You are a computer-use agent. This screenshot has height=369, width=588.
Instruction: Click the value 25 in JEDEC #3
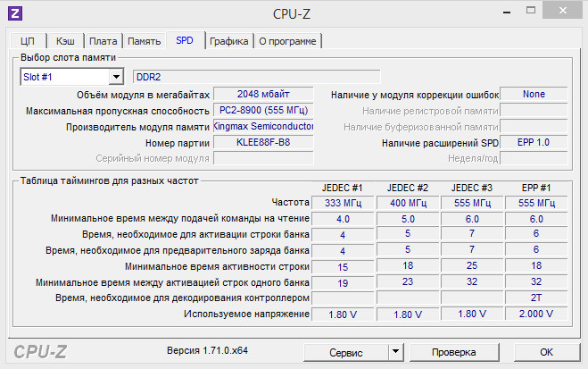(472, 265)
